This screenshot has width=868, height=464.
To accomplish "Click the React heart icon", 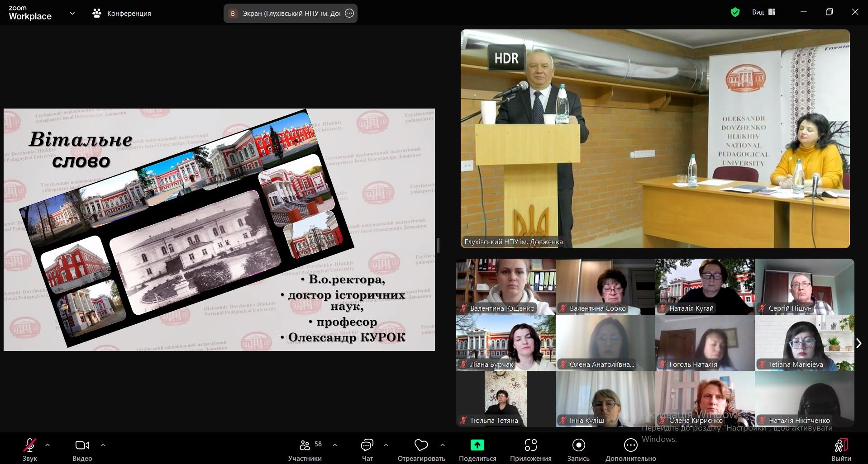I will (x=421, y=445).
